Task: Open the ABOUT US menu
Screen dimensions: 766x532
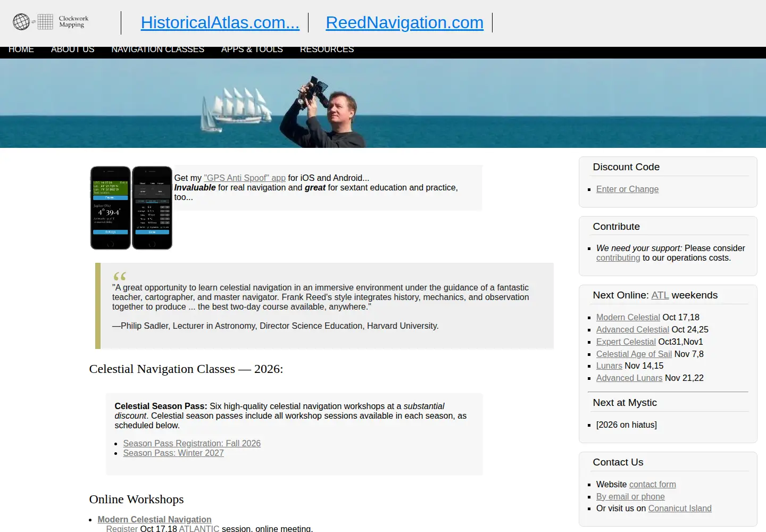Action: coord(72,49)
